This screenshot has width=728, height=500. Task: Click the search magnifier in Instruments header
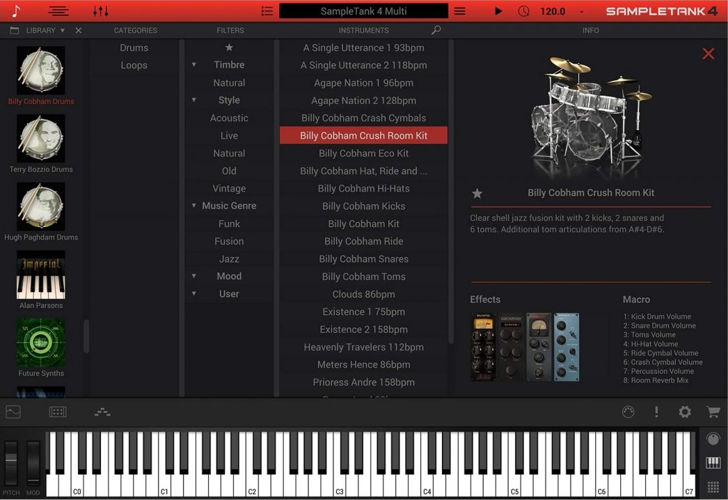[436, 31]
